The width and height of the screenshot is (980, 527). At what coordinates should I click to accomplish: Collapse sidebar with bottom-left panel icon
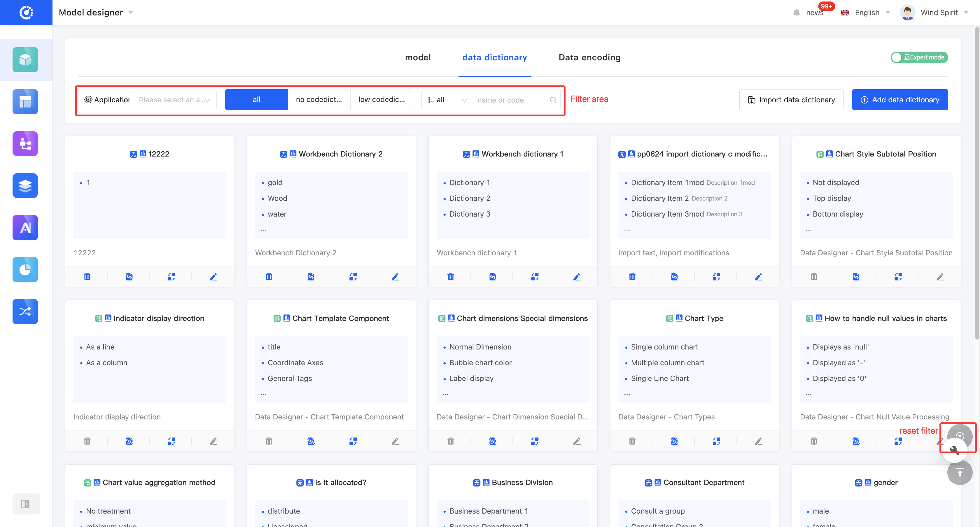point(25,504)
